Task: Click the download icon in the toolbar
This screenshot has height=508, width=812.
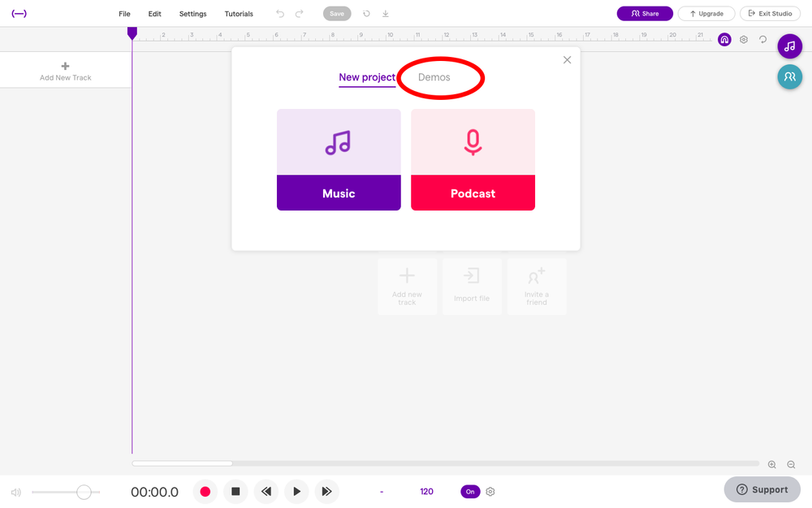Action: click(x=385, y=13)
